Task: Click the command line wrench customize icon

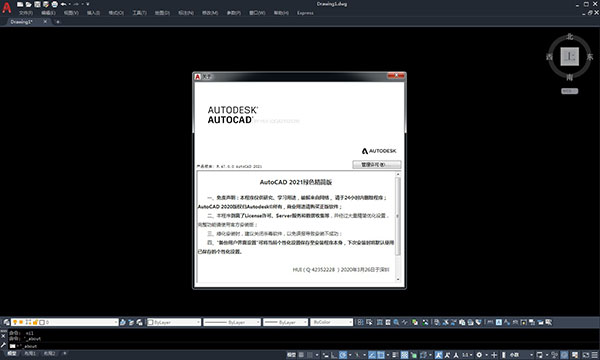Action: 3,345
